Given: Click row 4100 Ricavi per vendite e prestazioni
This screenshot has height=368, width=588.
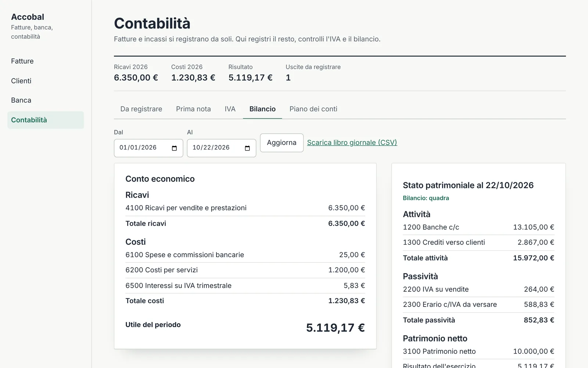Looking at the screenshot, I should [245, 208].
